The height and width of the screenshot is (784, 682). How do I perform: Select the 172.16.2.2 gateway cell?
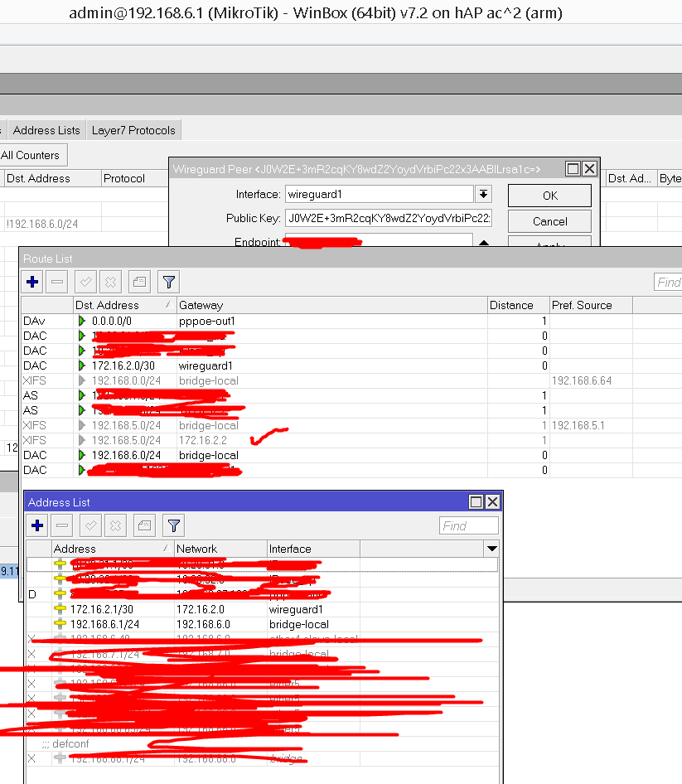(202, 440)
